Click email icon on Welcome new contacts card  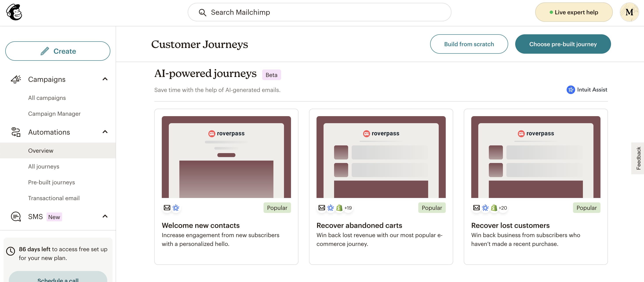coord(167,208)
